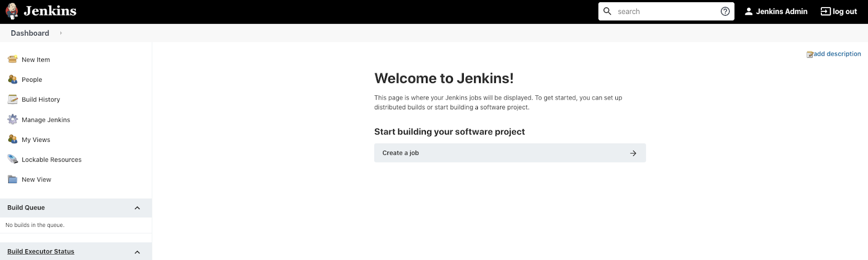The height and width of the screenshot is (260, 868).
Task: Open the Manage Jenkins menu item
Action: click(x=46, y=120)
